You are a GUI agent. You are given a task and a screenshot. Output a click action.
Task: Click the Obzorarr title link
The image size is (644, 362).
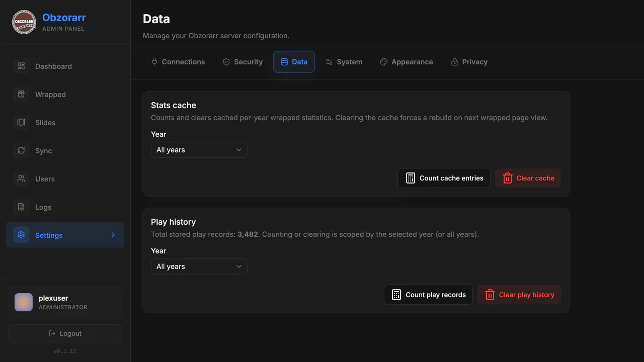pos(64,18)
